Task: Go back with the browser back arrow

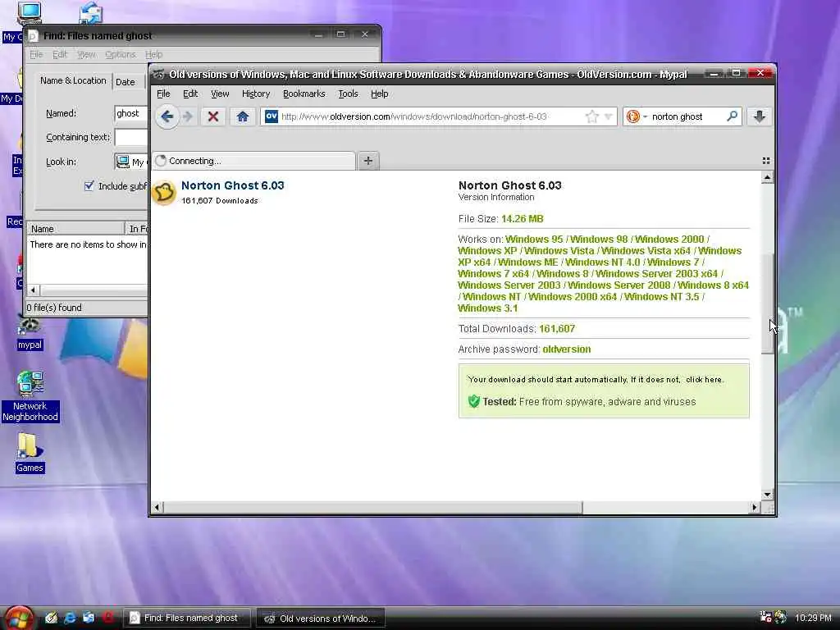Action: 167,116
